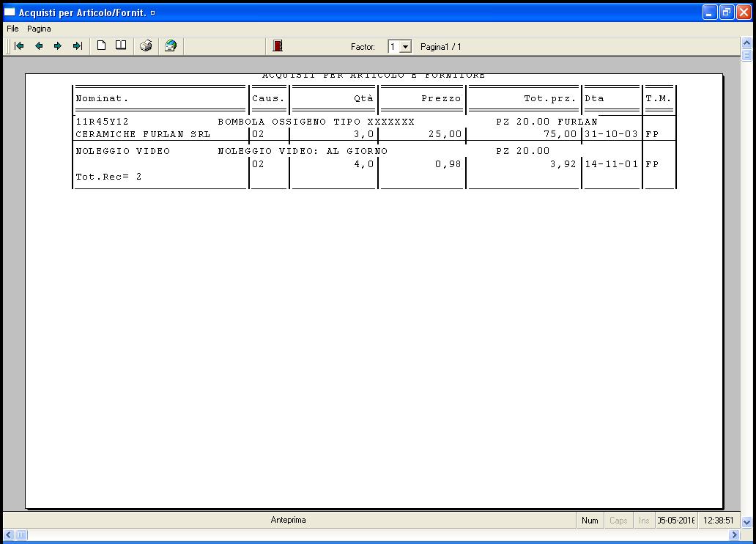Click the date 14-11-01

pyautogui.click(x=612, y=164)
